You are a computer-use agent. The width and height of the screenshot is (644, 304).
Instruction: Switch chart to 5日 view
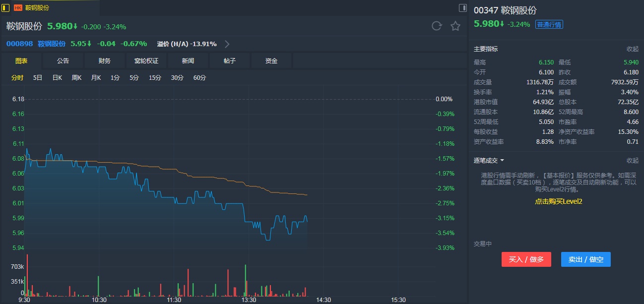38,78
